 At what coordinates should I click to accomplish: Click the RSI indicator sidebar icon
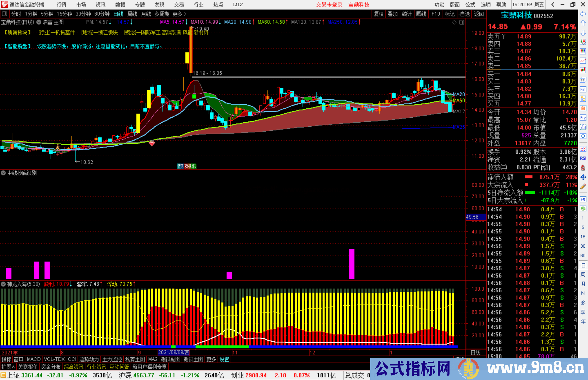(583, 158)
